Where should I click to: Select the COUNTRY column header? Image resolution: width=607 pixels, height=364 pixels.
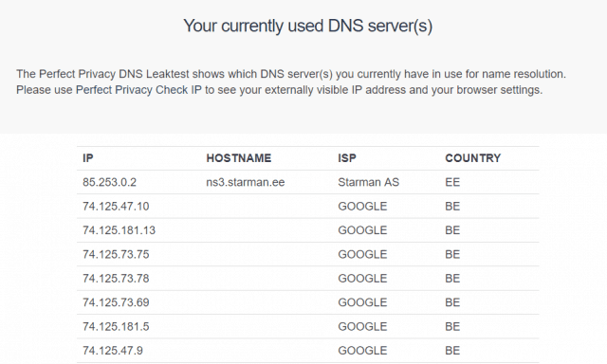(x=472, y=158)
